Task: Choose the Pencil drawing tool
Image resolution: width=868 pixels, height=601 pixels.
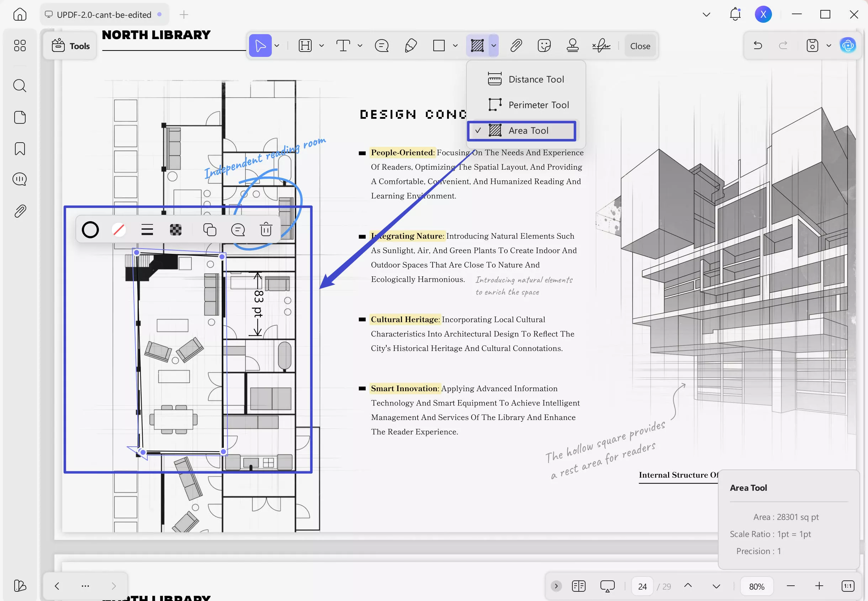Action: (x=411, y=46)
